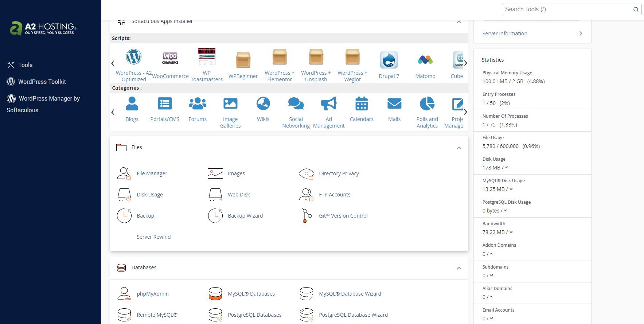This screenshot has width=644, height=324.
Task: Click the Remote MySQL icon
Action: [124, 315]
